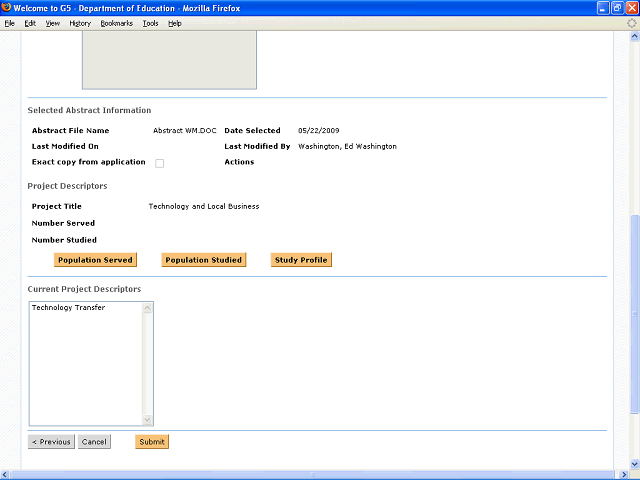Click the Selected Abstract Information heading
The height and width of the screenshot is (480, 640).
(89, 110)
